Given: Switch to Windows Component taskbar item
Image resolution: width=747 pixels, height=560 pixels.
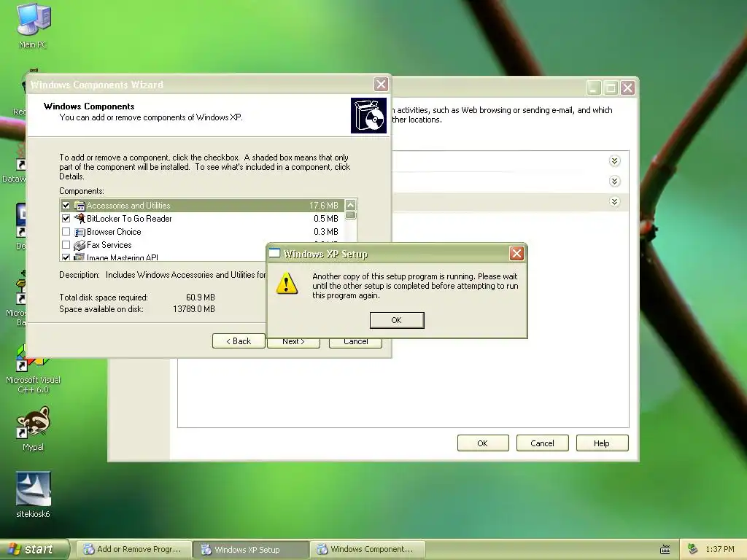Looking at the screenshot, I should point(368,550).
